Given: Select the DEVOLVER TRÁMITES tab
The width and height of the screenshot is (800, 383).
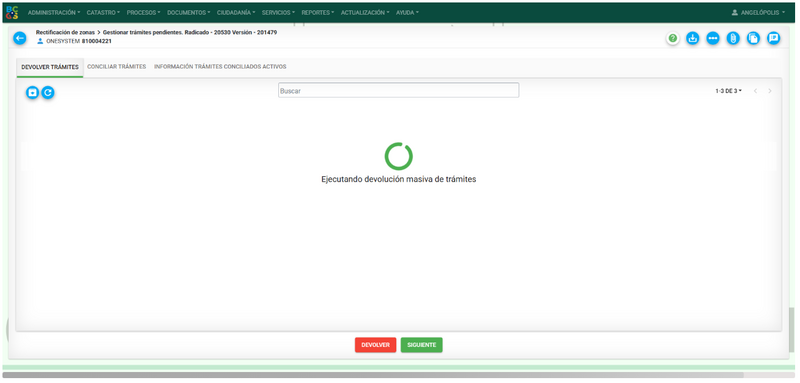Looking at the screenshot, I should pyautogui.click(x=50, y=67).
